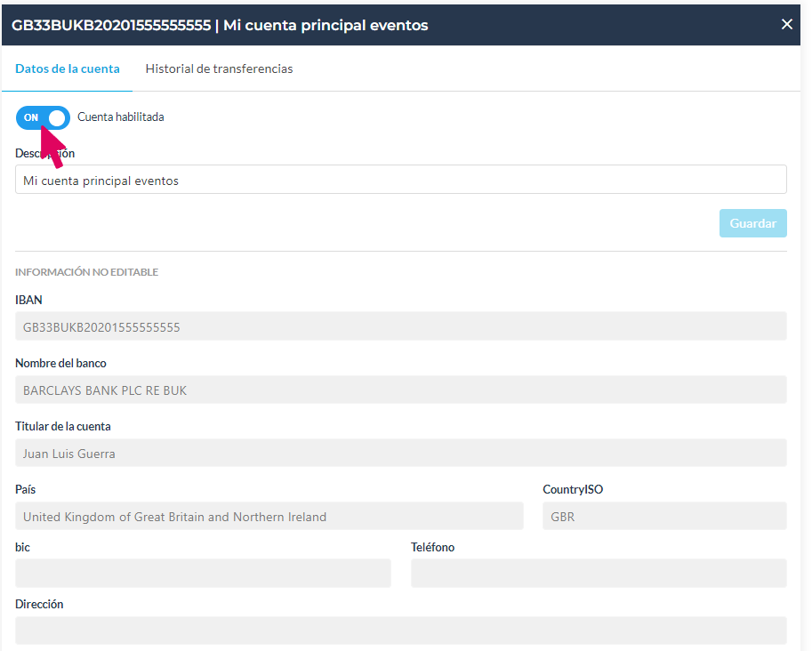Click the empty Dirección field
Viewport: 812px width, 651px height.
[x=401, y=631]
